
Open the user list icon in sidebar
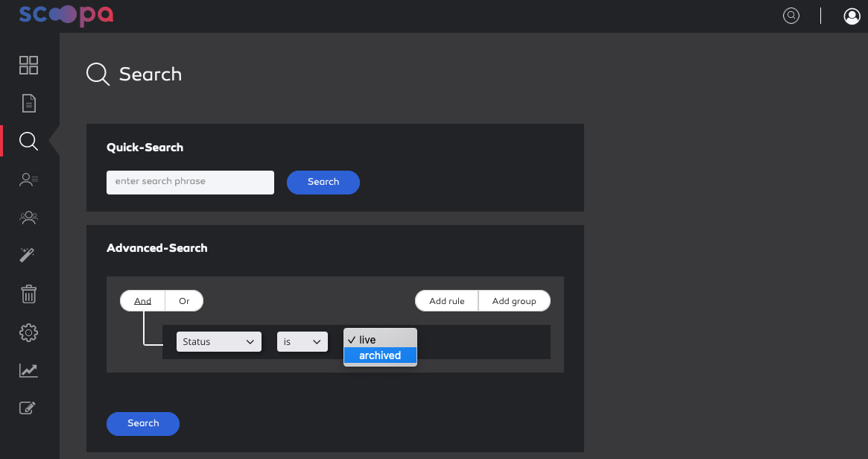tap(29, 180)
